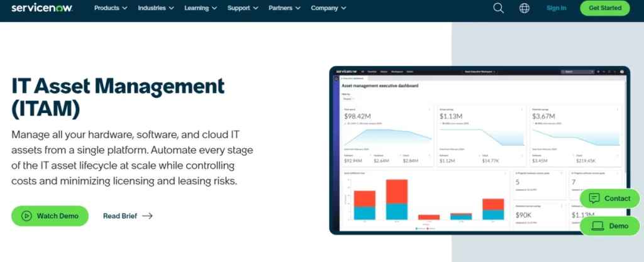Open the Asset Executive Workspace selector
The image size is (644, 262).
(x=480, y=72)
